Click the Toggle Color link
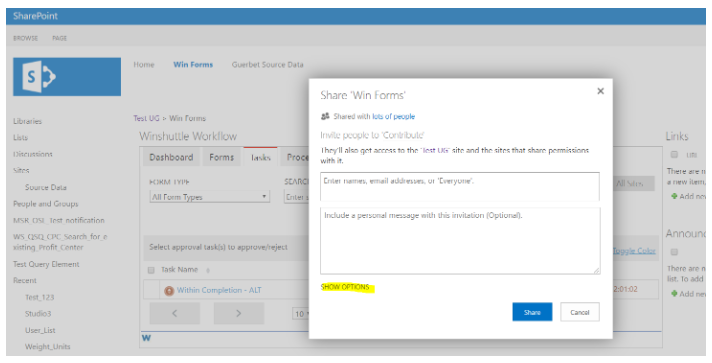This screenshot has height=363, width=712. [x=634, y=251]
